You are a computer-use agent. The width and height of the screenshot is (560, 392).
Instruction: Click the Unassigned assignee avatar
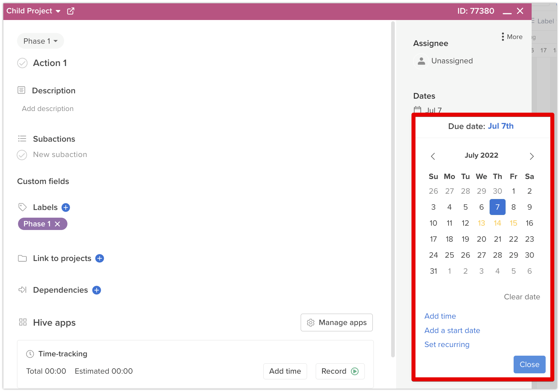pos(422,61)
